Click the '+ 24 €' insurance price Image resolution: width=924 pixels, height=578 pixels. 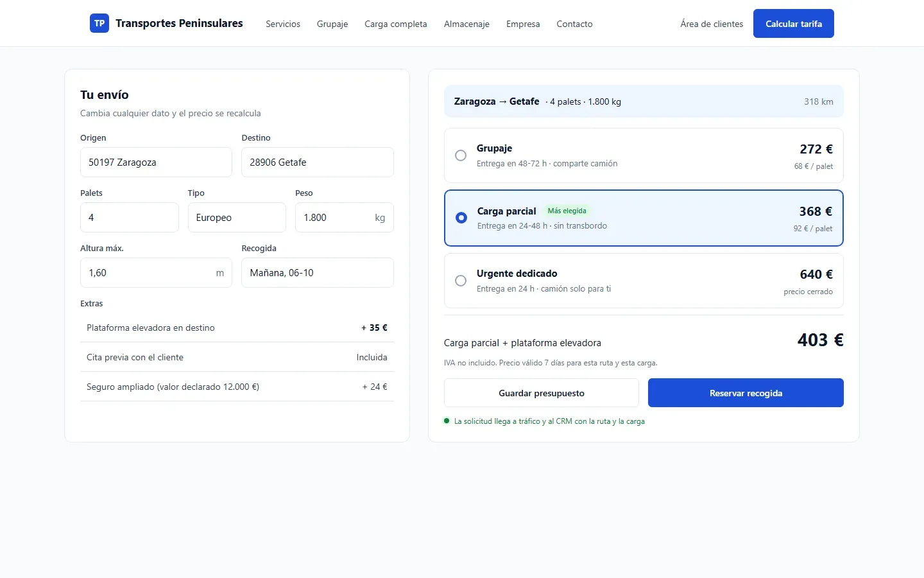point(375,387)
